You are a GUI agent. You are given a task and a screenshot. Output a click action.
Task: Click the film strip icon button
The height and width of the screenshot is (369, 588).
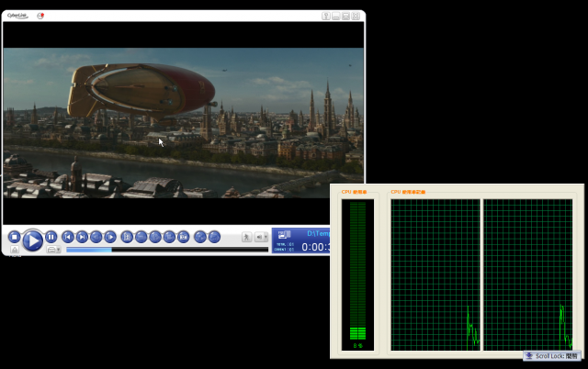click(x=127, y=237)
